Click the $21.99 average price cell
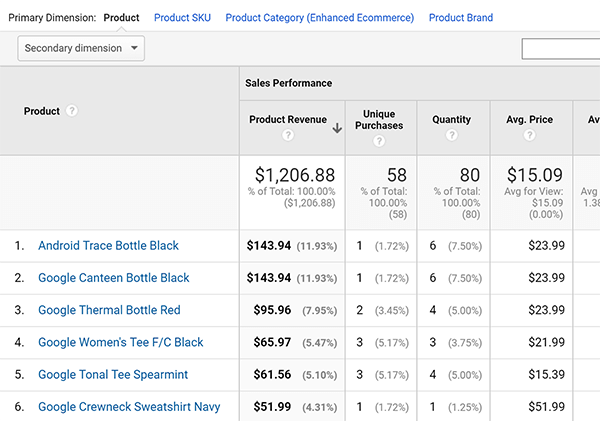This screenshot has width=600, height=421. click(546, 342)
